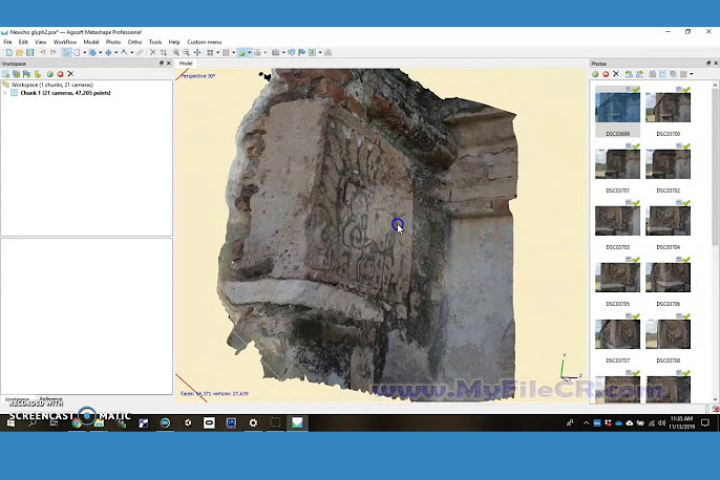Screen dimensions: 720x480
Task: Float the Workspace pane with undock button
Action: click(x=161, y=63)
